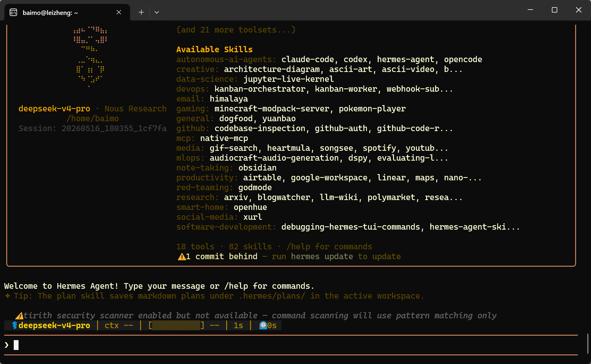This screenshot has width=591, height=364.
Task: Click the command prompt input line
Action: (291, 345)
